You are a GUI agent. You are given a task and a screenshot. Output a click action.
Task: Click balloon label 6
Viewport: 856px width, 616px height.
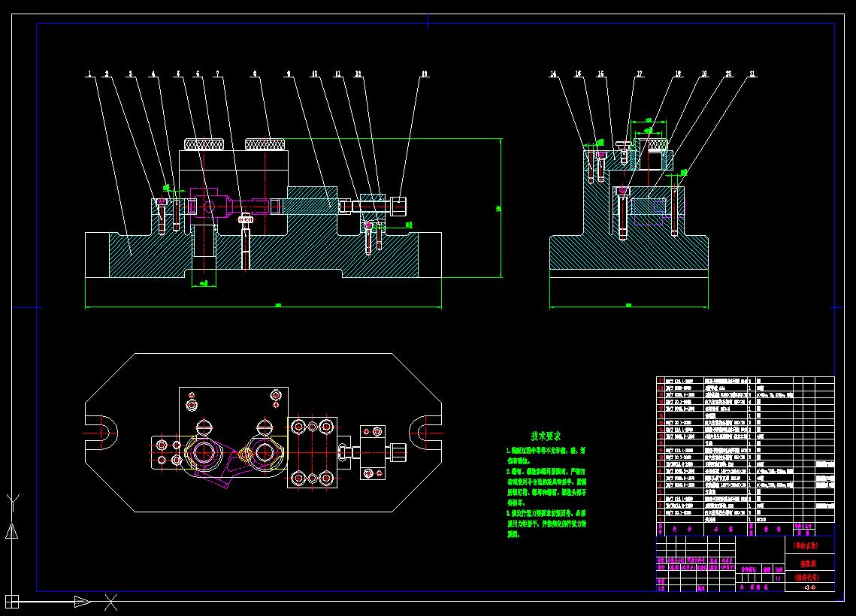[x=198, y=74]
